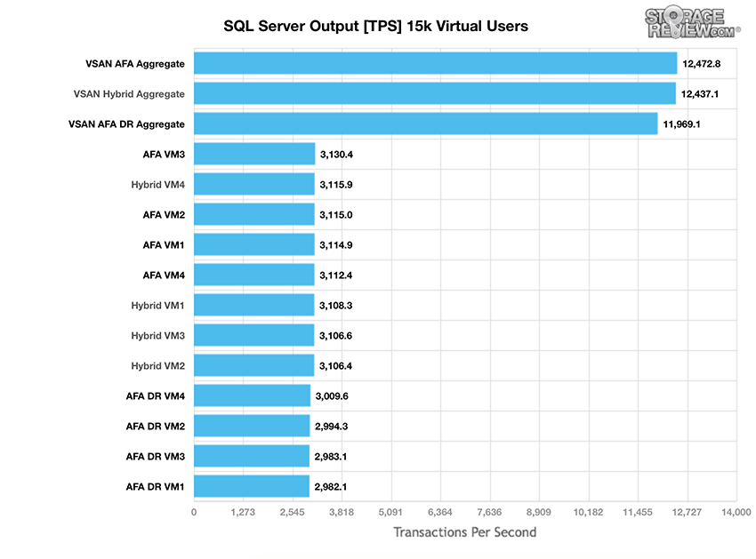Click the blue bar for VSAN AFA DR Aggregate
This screenshot has width=756, height=559.
coord(426,124)
